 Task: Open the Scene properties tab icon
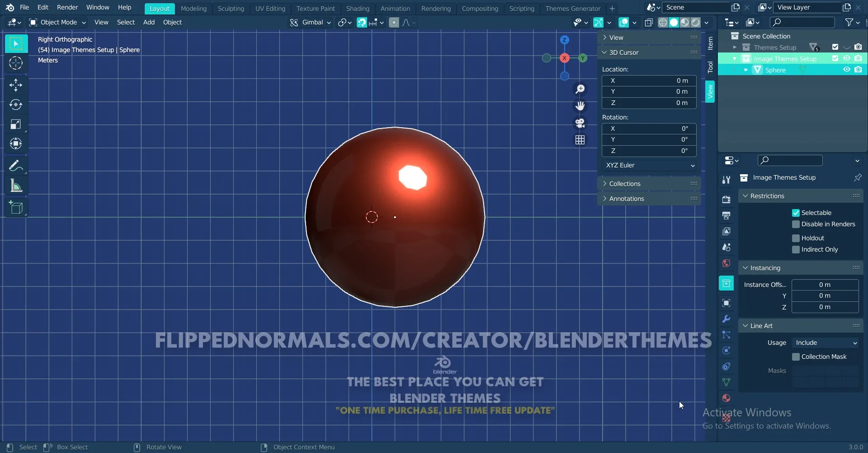726,247
